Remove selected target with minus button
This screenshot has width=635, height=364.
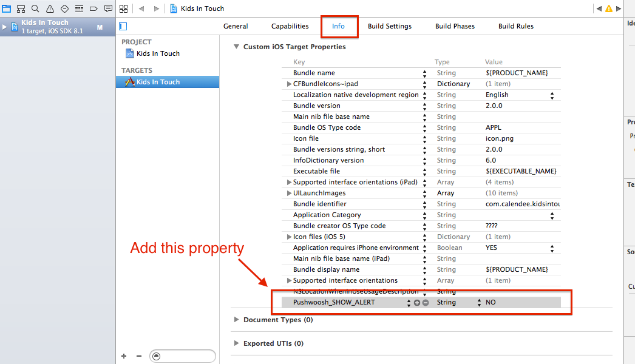pyautogui.click(x=139, y=356)
